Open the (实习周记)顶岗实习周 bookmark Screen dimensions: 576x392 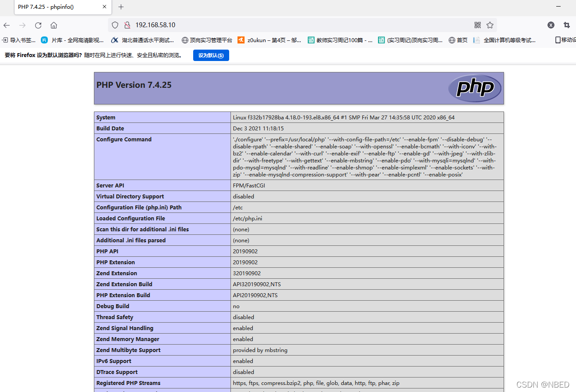[410, 40]
